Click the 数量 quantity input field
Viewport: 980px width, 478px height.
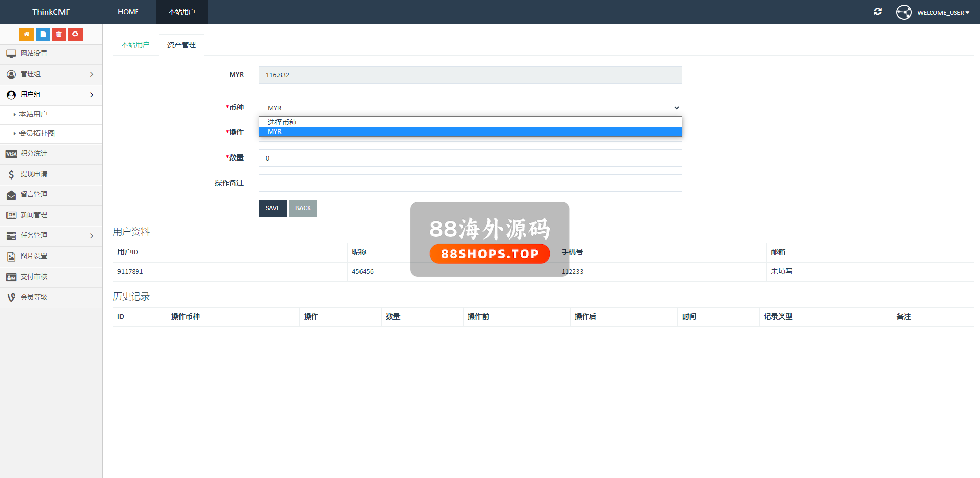(470, 158)
